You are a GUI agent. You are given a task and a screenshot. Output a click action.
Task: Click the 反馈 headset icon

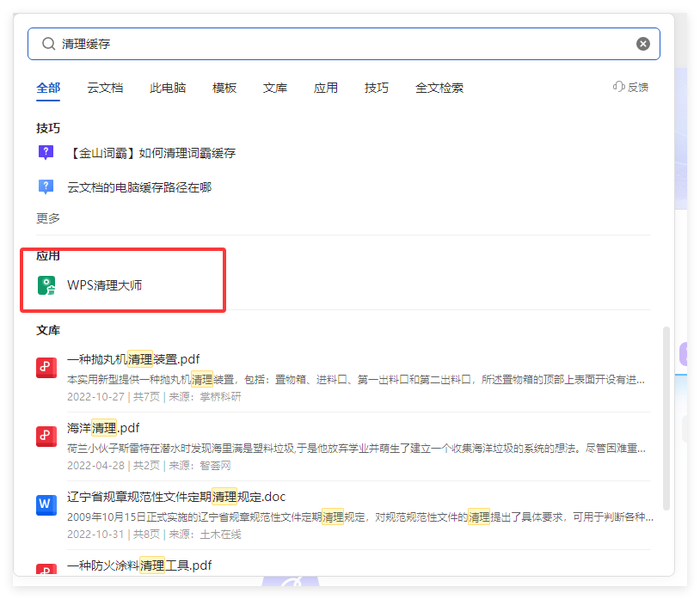tap(618, 87)
